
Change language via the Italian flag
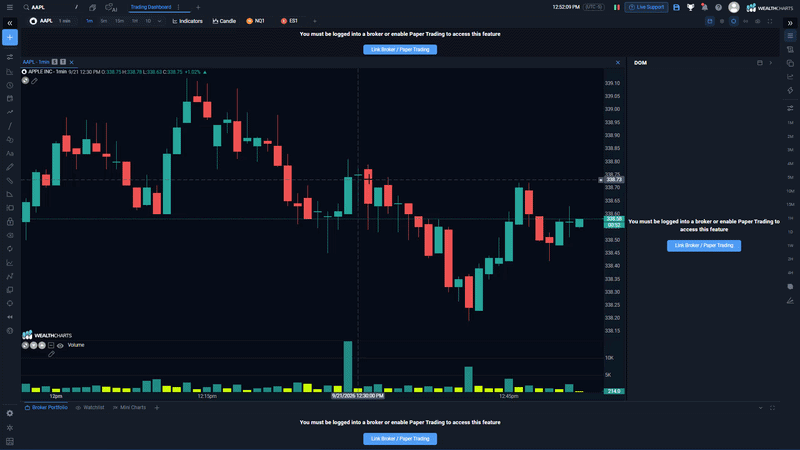[616, 7]
